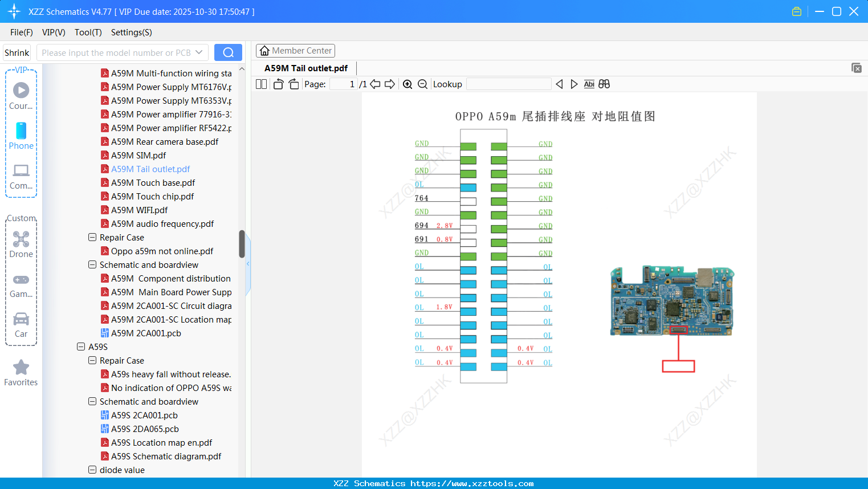Open A59M Component distribution file
Screen dimensions: 868x489
(x=166, y=279)
